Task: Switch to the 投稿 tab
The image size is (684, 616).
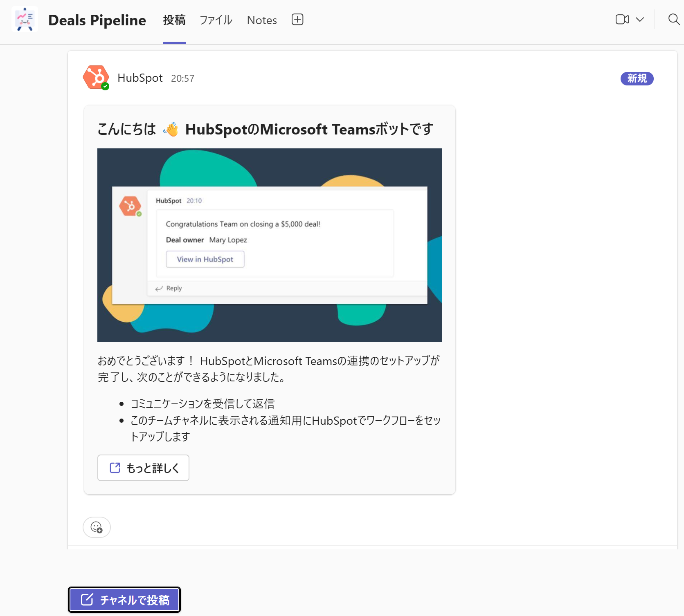Action: 174,20
